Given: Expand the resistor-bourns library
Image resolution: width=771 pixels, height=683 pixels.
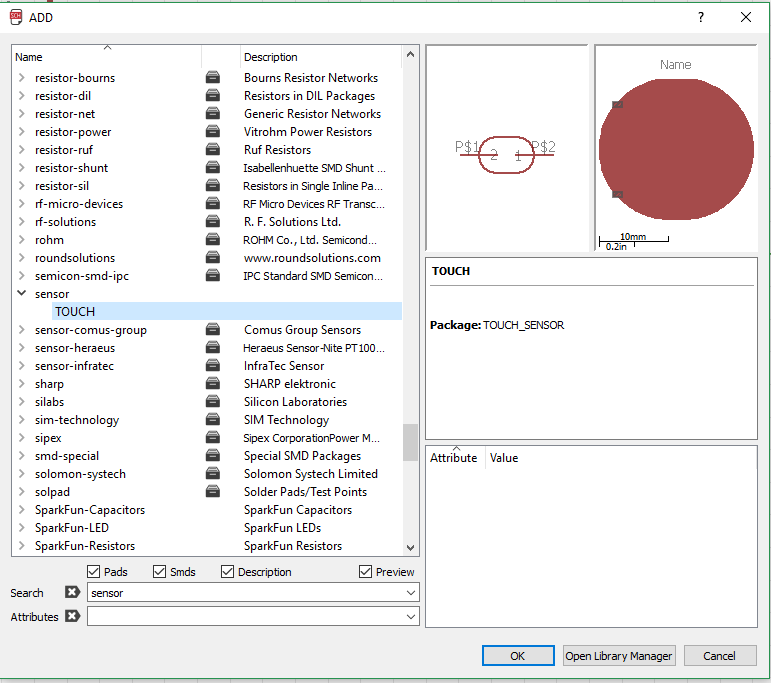Looking at the screenshot, I should pyautogui.click(x=22, y=78).
